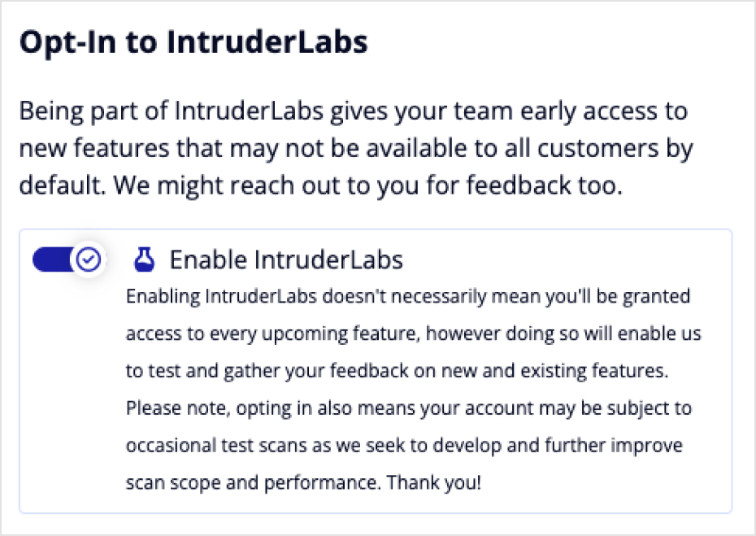Image resolution: width=756 pixels, height=536 pixels.
Task: Click the line "access to every upcoming feature"
Action: 413,333
